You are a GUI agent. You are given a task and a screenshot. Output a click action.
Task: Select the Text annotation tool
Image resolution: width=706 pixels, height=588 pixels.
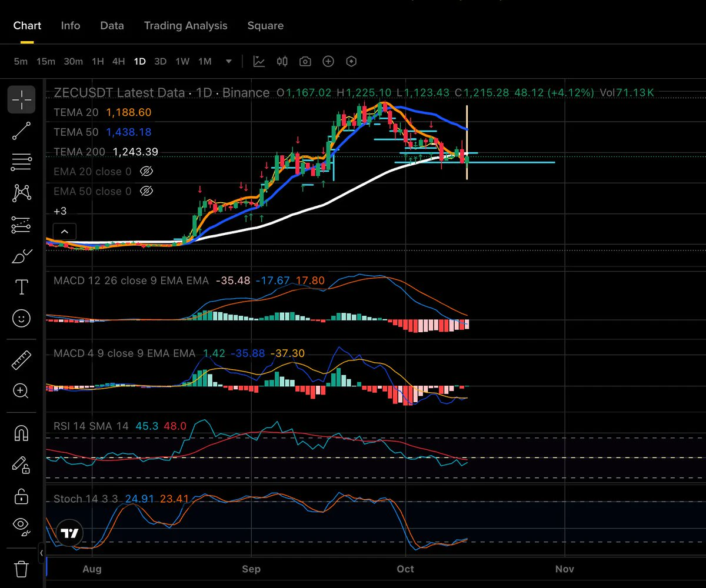pos(21,287)
